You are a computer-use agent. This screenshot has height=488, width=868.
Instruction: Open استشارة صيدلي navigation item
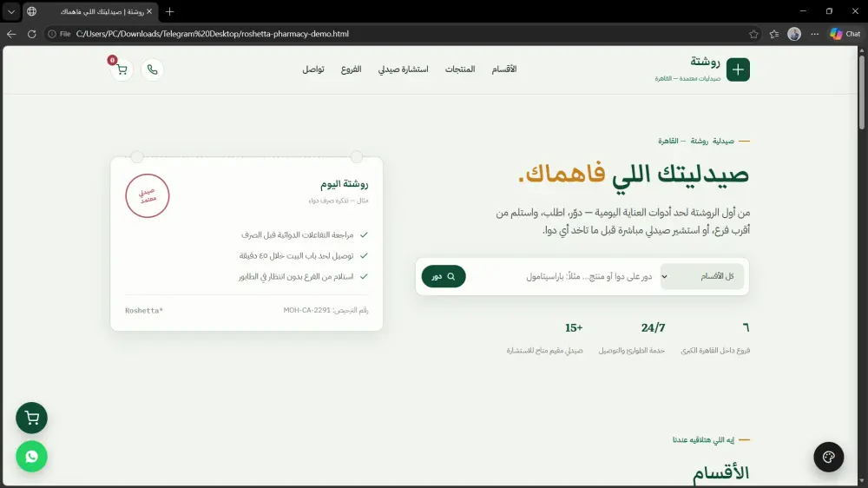[403, 69]
